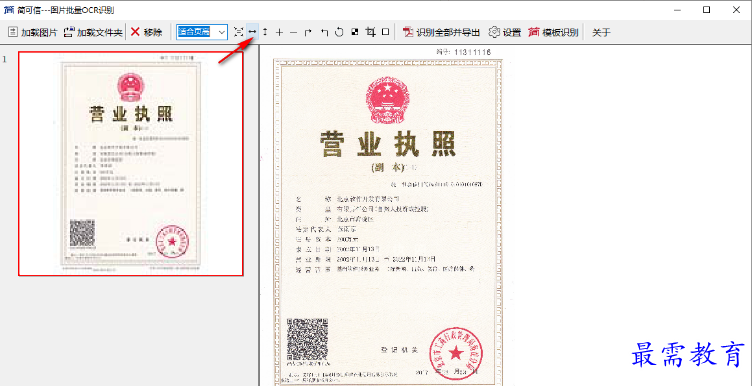The image size is (753, 386).
Task: Select the crop tool icon
Action: pos(370,32)
